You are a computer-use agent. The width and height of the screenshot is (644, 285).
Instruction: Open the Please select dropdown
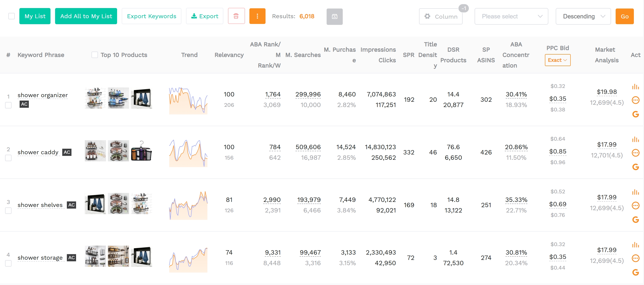tap(511, 16)
